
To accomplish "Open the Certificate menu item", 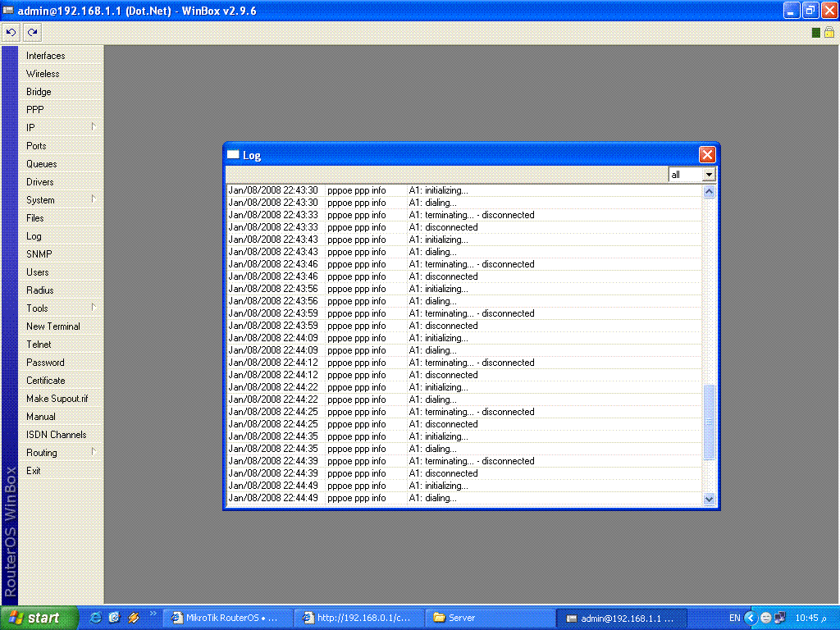I will point(61,381).
